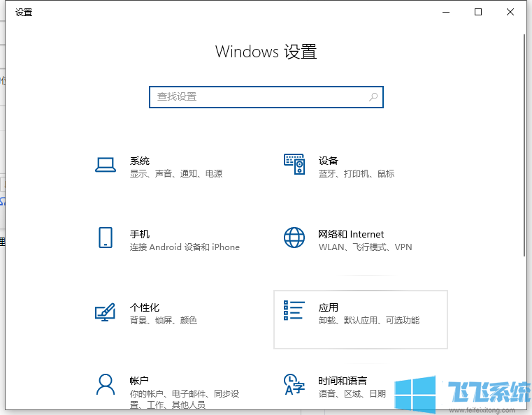This screenshot has height=415, width=532.
Task: Select the 手机 category title
Action: tap(140, 234)
